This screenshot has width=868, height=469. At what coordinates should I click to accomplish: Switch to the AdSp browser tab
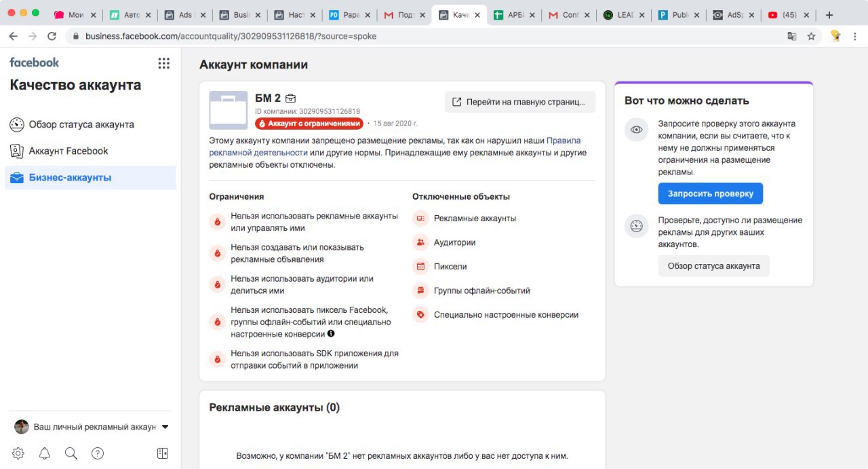735,15
